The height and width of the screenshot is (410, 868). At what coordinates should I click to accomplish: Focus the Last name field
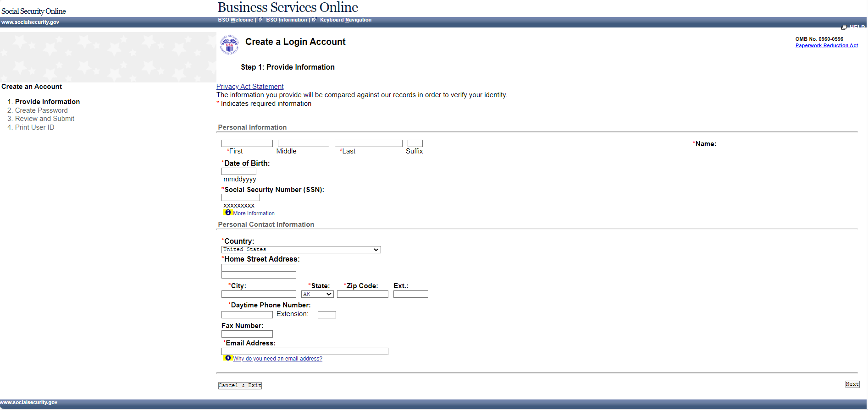(x=369, y=143)
